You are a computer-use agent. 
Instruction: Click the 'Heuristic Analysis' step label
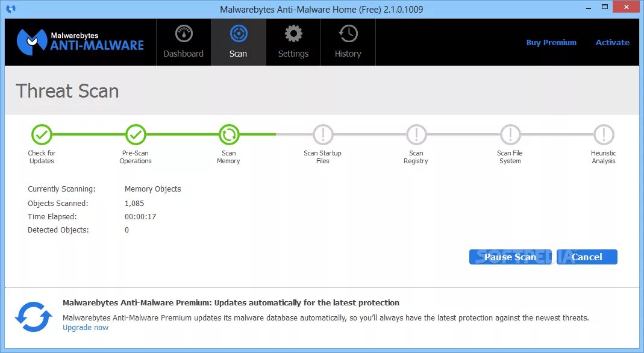pos(604,157)
